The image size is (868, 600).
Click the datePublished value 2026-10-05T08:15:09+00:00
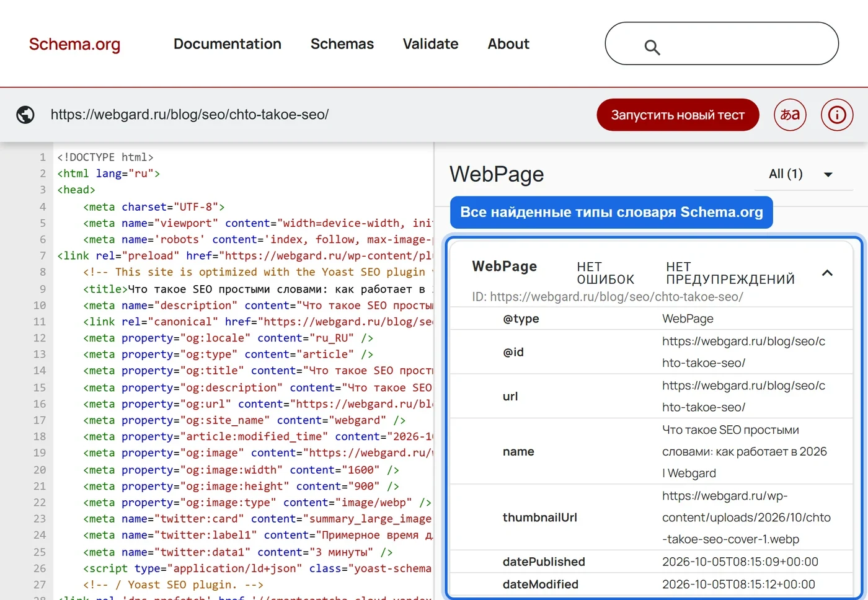tap(740, 562)
